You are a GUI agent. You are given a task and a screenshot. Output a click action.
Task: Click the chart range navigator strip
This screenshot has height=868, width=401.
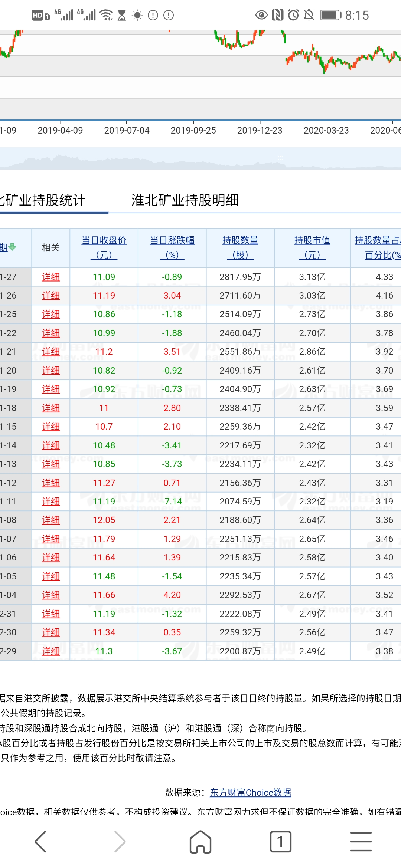coord(200,159)
